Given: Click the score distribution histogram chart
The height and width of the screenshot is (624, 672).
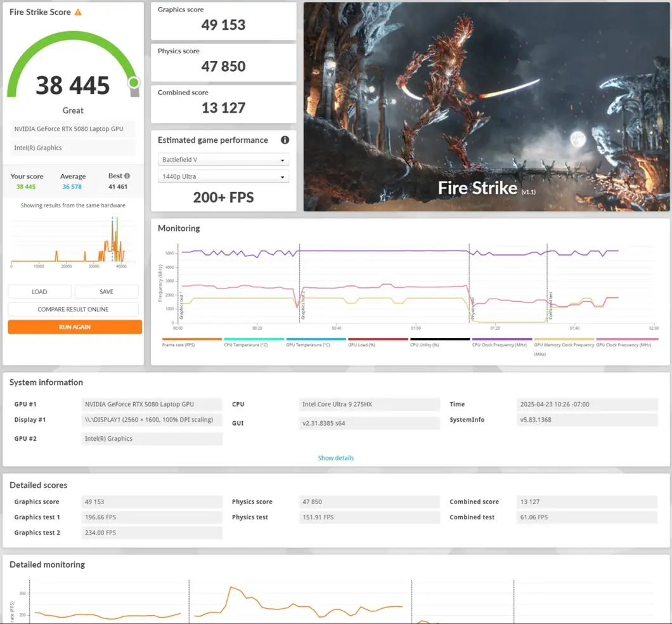Looking at the screenshot, I should pos(70,240).
